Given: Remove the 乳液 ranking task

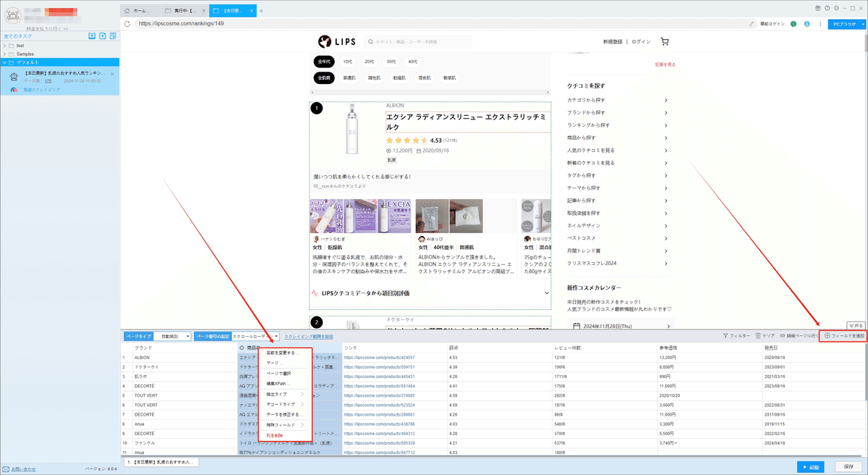Looking at the screenshot, I should pyautogui.click(x=112, y=73).
